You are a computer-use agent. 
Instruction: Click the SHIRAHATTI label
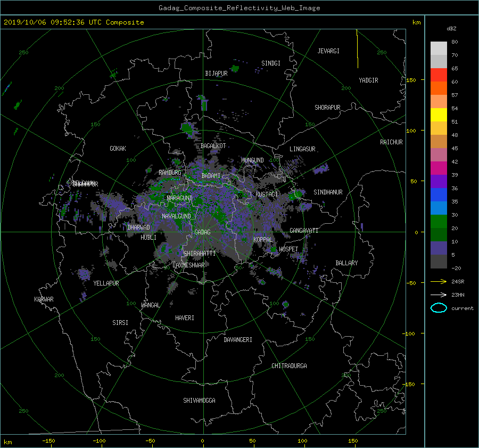pyautogui.click(x=200, y=254)
